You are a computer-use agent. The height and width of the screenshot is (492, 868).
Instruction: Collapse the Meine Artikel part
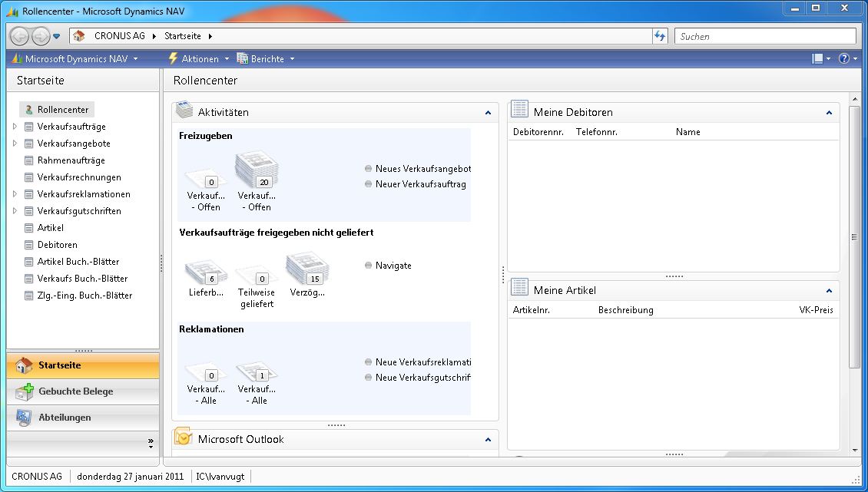[x=829, y=291]
